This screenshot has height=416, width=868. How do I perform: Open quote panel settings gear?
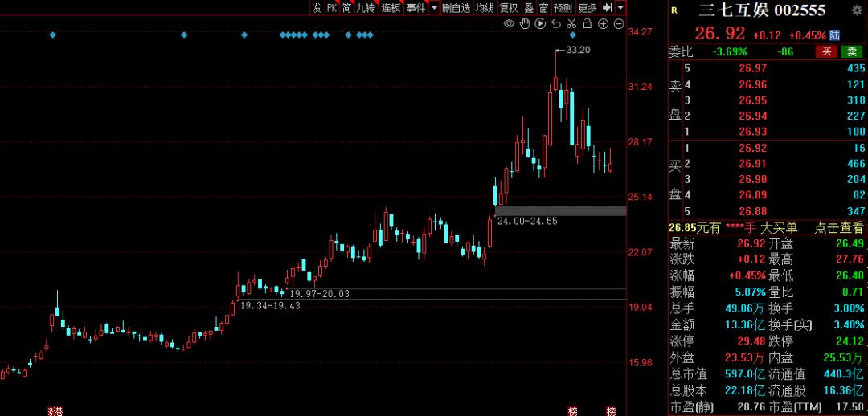tap(856, 10)
